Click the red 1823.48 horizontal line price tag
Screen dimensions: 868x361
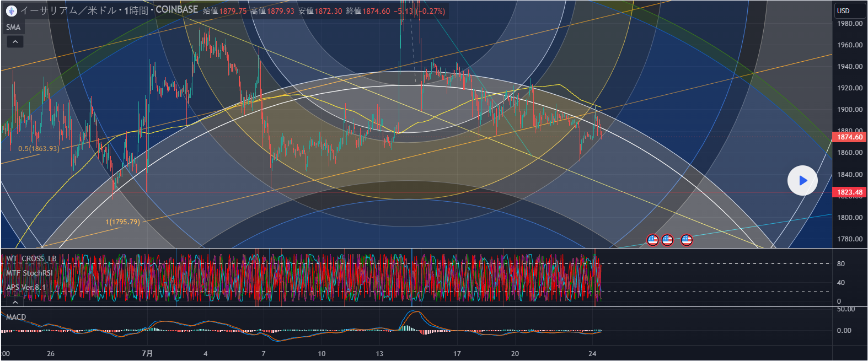click(849, 192)
